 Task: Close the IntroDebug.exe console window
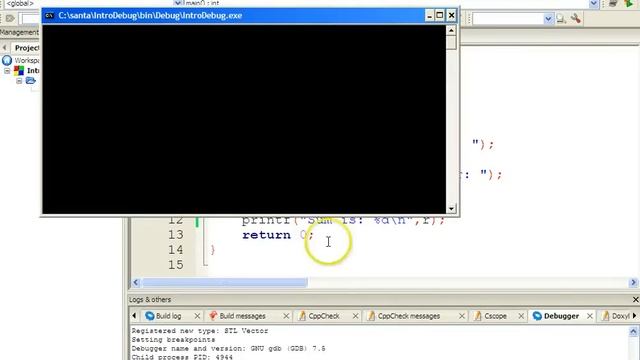[x=451, y=16]
